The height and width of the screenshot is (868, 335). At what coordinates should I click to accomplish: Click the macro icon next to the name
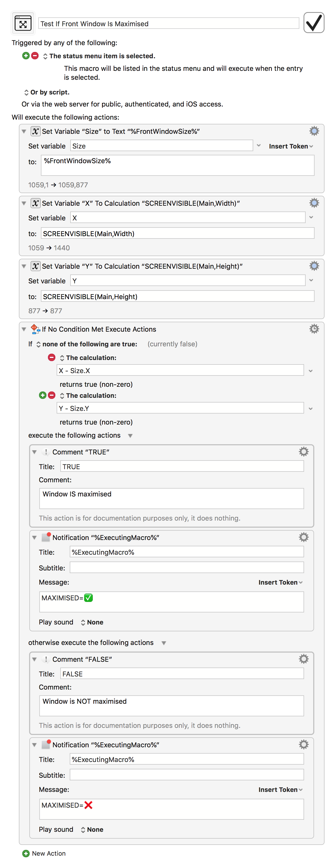pyautogui.click(x=23, y=23)
